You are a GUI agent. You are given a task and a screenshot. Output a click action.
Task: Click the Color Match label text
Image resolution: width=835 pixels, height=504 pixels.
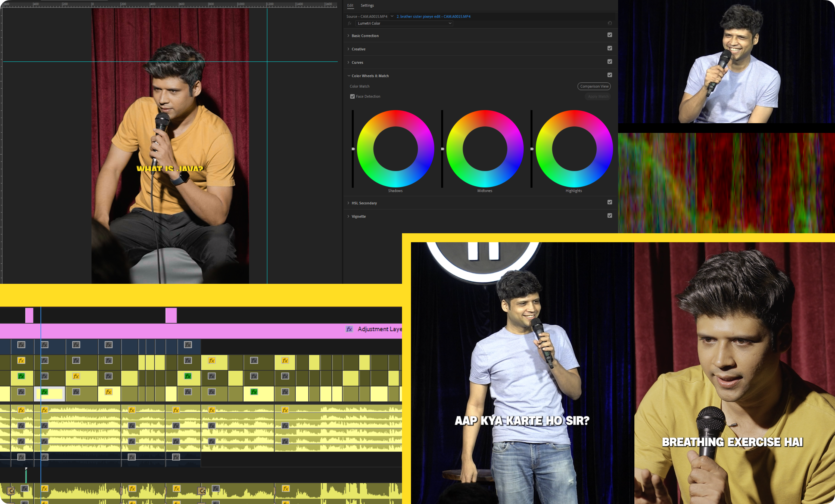pyautogui.click(x=360, y=86)
